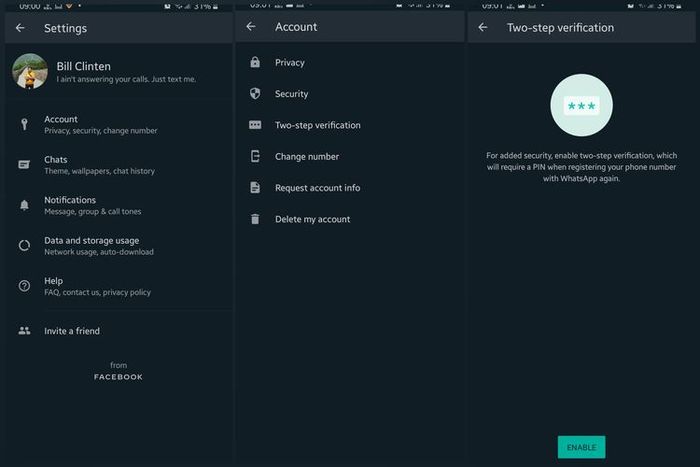Tap the large PIN asterisks illustration
This screenshot has width=700, height=467.
coord(581,105)
